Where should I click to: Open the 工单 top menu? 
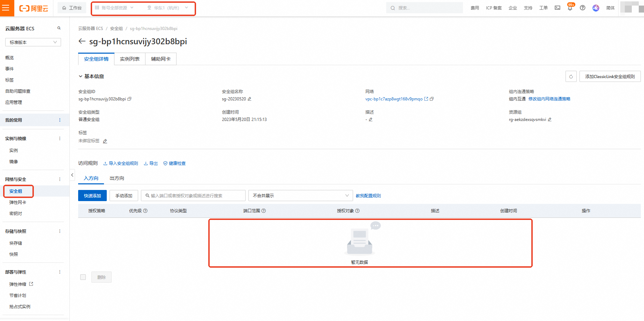pyautogui.click(x=544, y=8)
